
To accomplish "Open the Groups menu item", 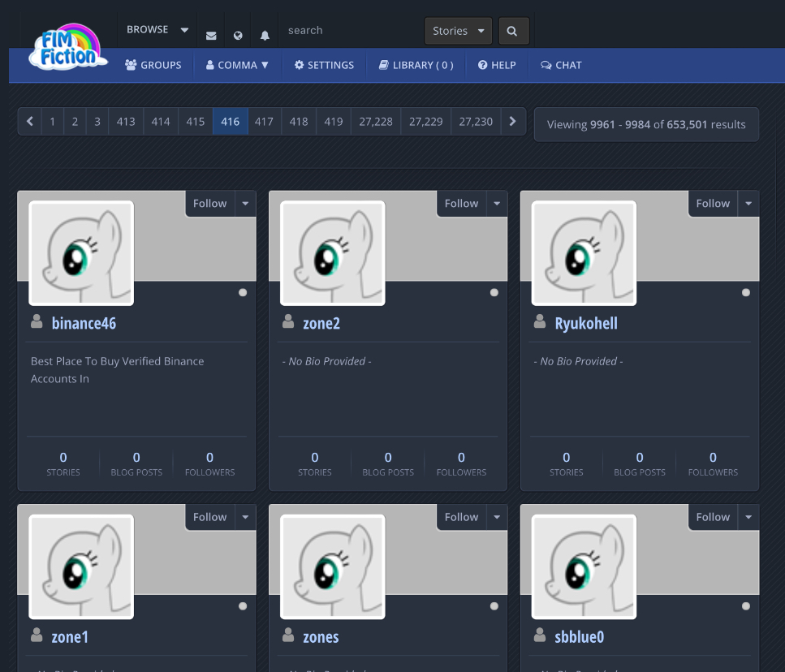I will click(153, 65).
